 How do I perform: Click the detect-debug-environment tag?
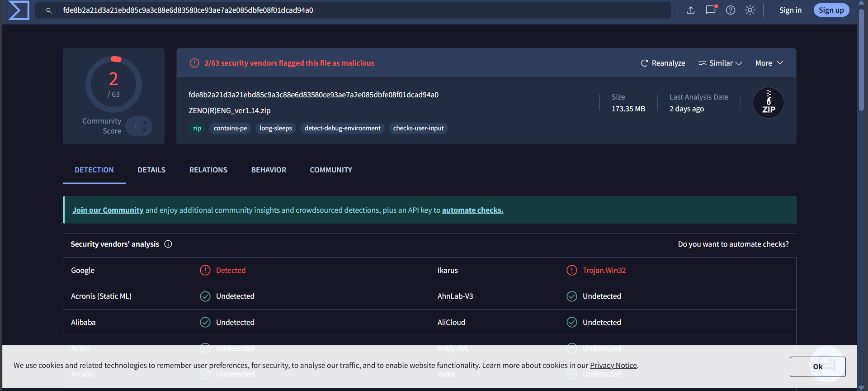click(x=342, y=128)
